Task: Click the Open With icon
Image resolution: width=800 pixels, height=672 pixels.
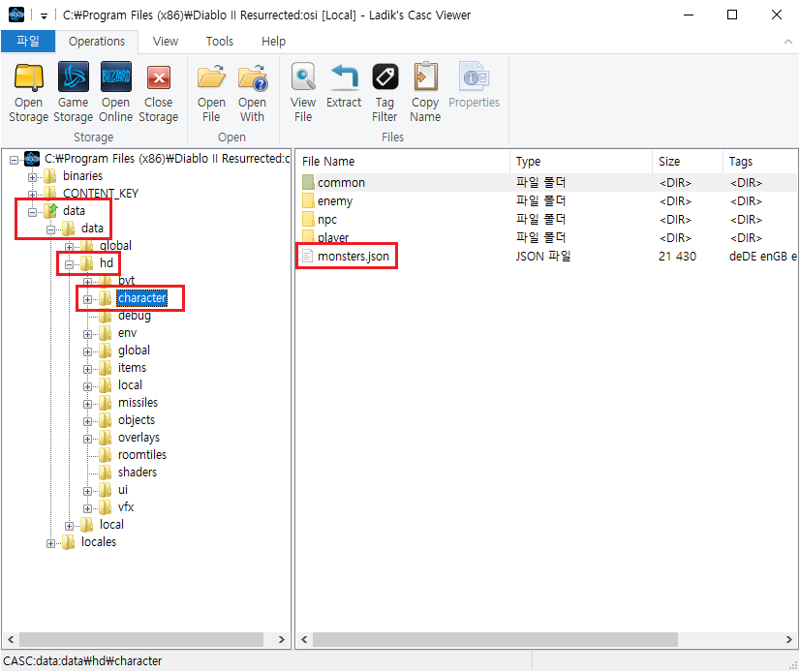Action: coord(252,77)
